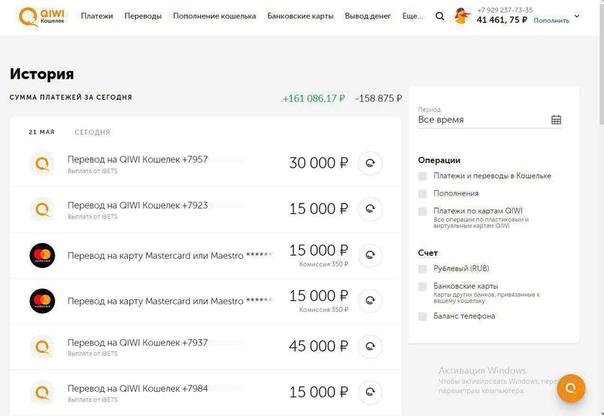Click phone number +7 929 237-73-35
Viewport: 604px width, 416px height.
tap(505, 10)
